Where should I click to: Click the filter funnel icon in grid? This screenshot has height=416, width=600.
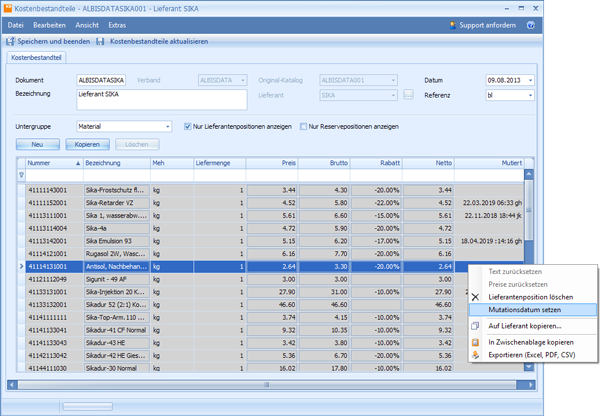(x=21, y=175)
